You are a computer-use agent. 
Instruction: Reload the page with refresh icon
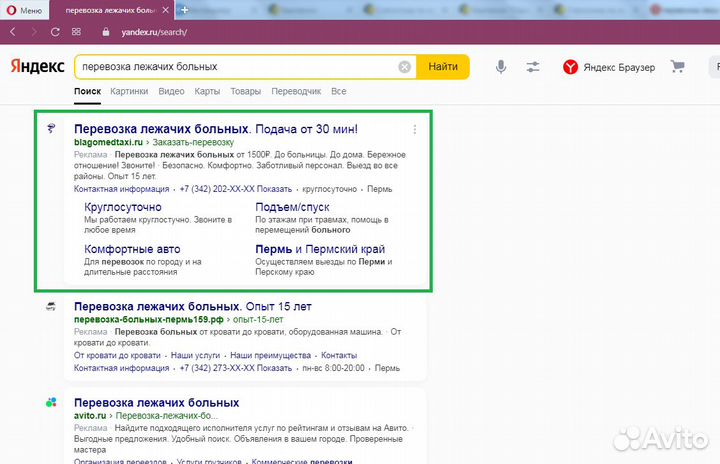coord(55,32)
